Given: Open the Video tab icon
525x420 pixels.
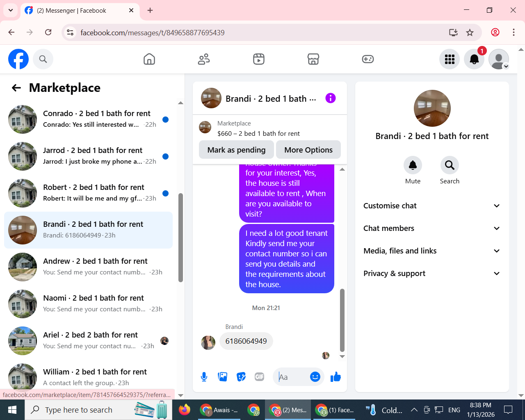Looking at the screenshot, I should [x=259, y=59].
